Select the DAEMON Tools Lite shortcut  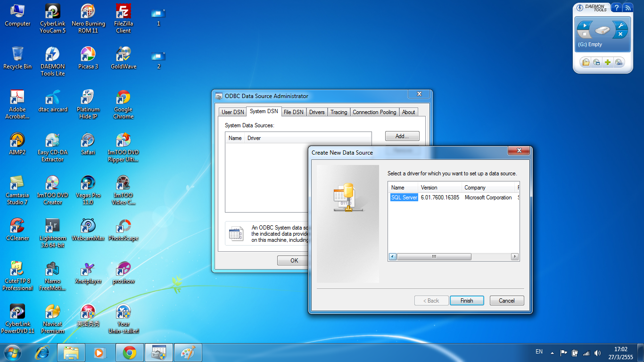(52, 62)
